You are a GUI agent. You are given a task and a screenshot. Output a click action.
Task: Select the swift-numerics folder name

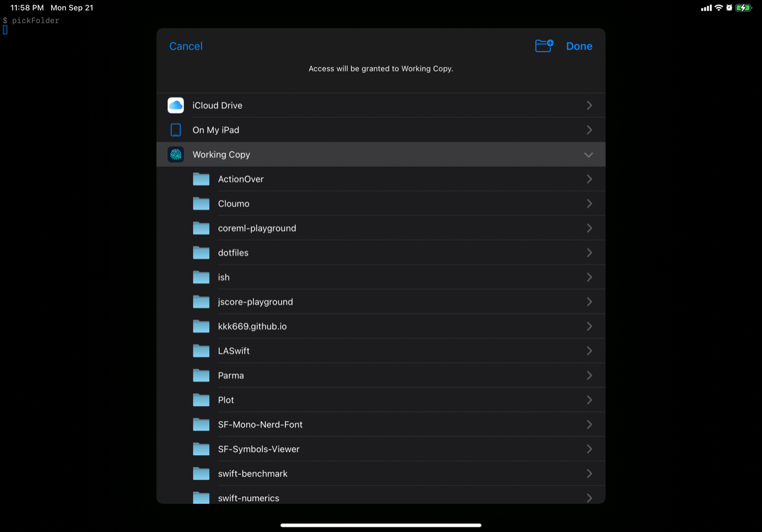pyautogui.click(x=249, y=499)
